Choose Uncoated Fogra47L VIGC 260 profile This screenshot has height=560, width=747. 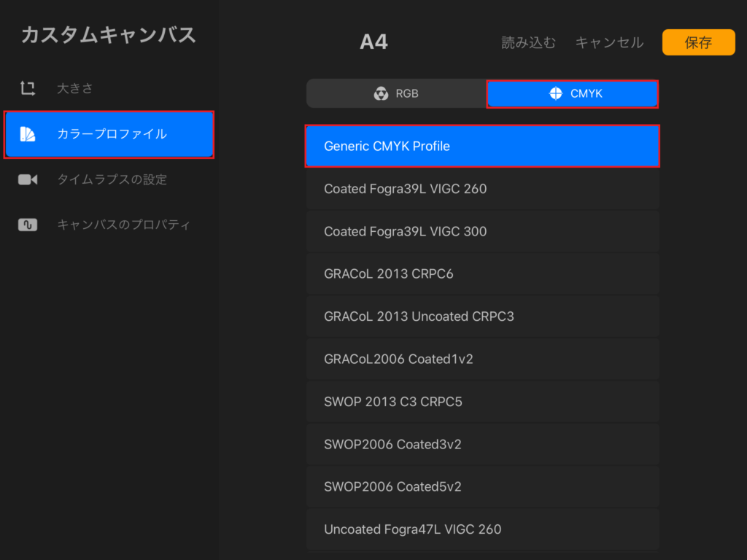click(x=482, y=529)
